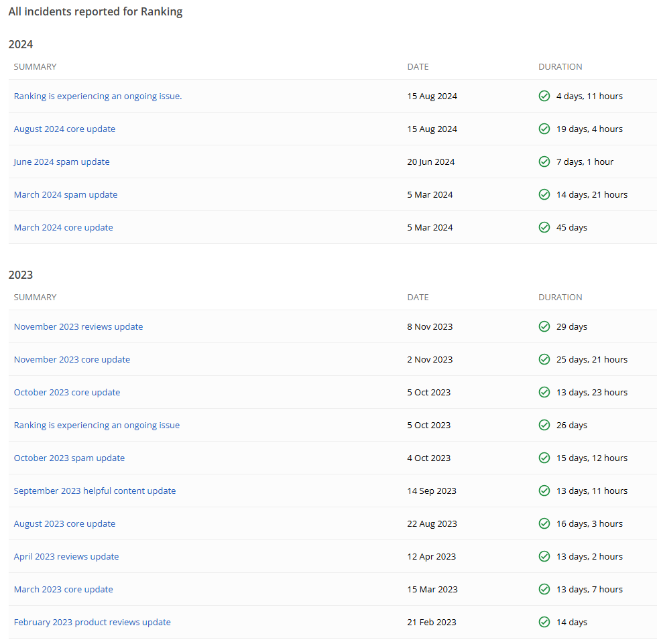Click check icon next to 29 days duration
This screenshot has width=657, height=644.
[544, 327]
